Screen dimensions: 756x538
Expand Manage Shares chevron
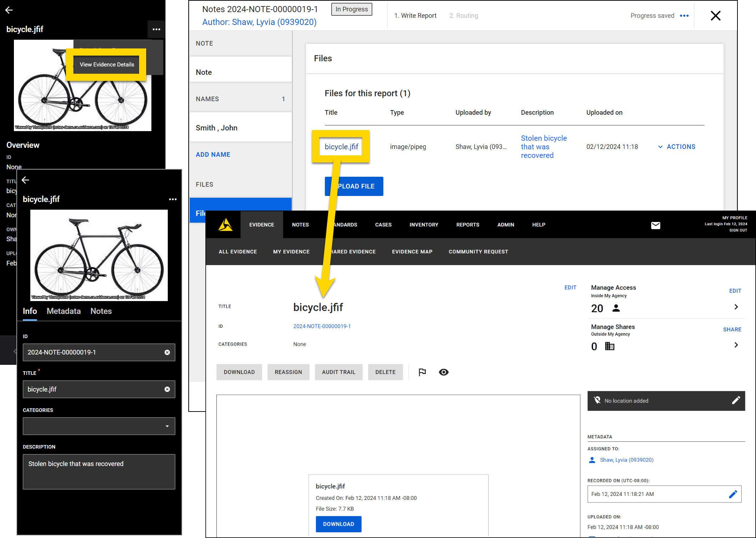click(x=736, y=345)
